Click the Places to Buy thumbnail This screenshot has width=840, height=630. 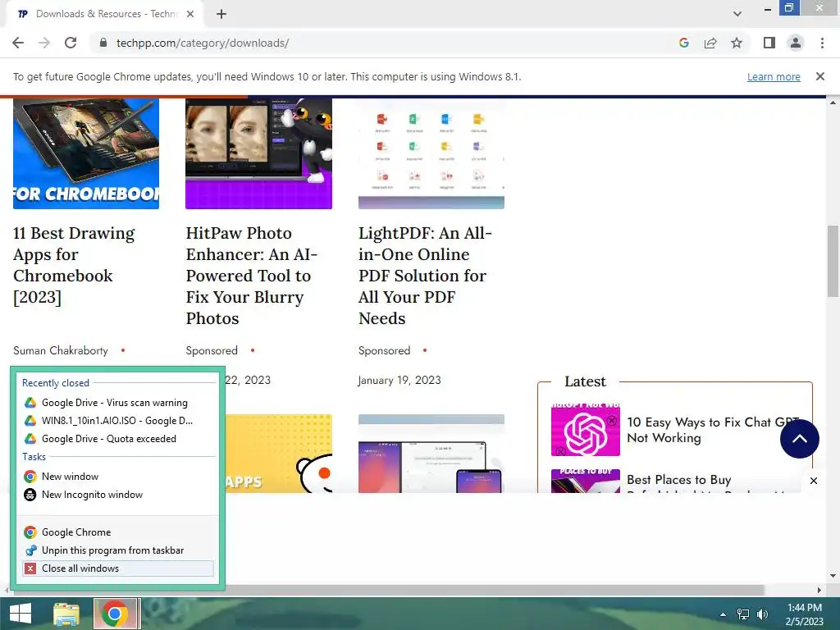click(x=585, y=481)
